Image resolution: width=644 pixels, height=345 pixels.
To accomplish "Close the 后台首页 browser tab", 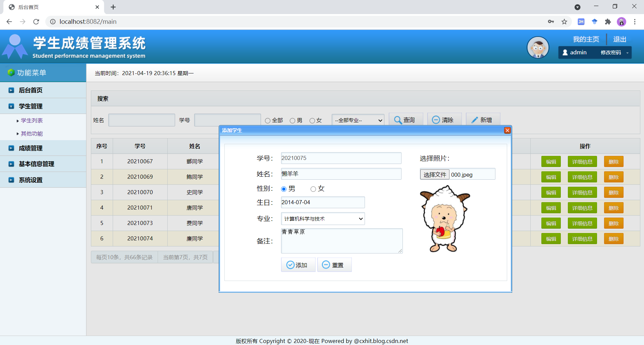I will (x=97, y=7).
